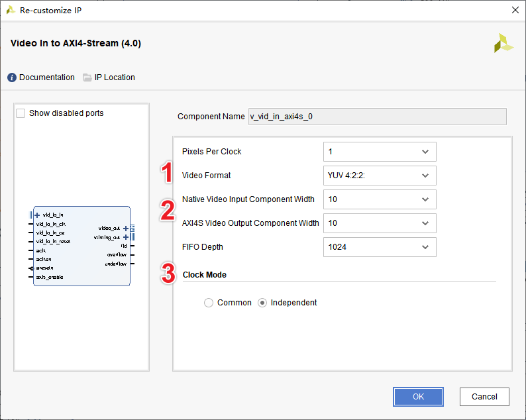Select the Common clock mode radio button

pyautogui.click(x=209, y=303)
